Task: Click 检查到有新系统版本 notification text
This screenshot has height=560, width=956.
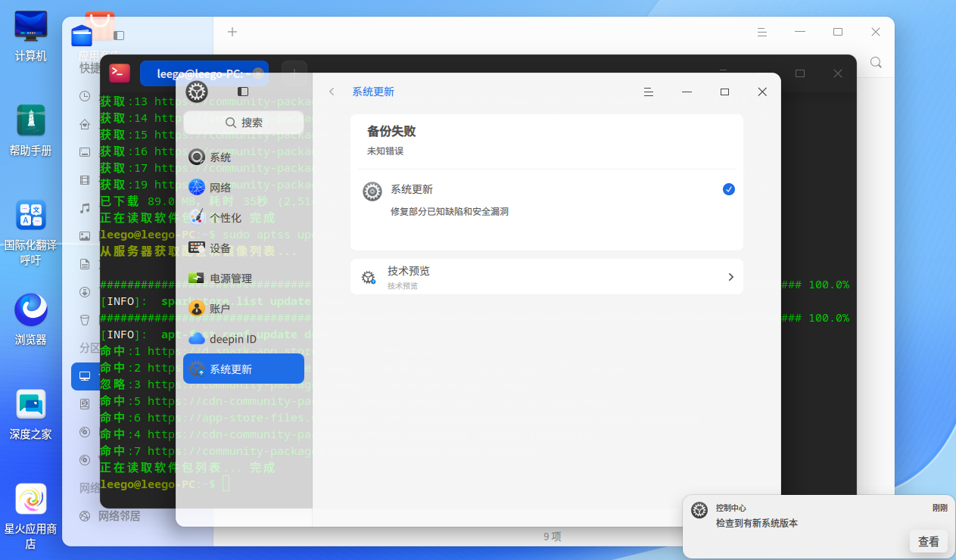Action: (x=757, y=523)
